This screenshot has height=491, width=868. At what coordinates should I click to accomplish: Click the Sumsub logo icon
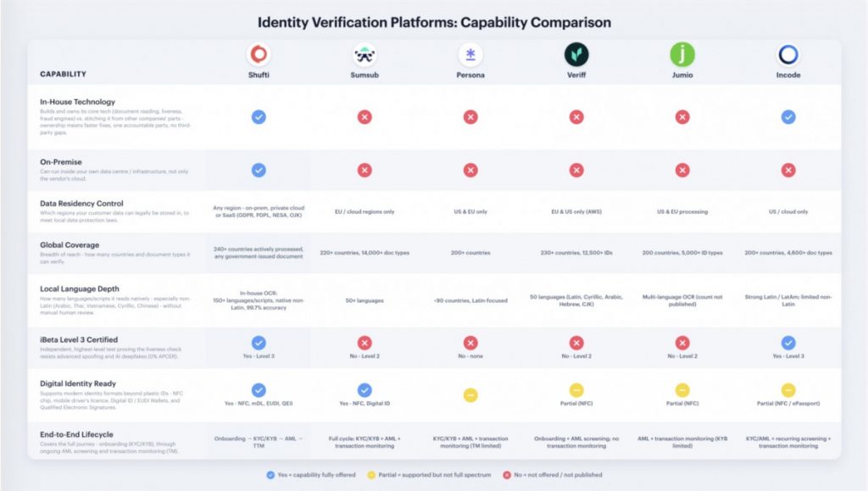point(364,54)
